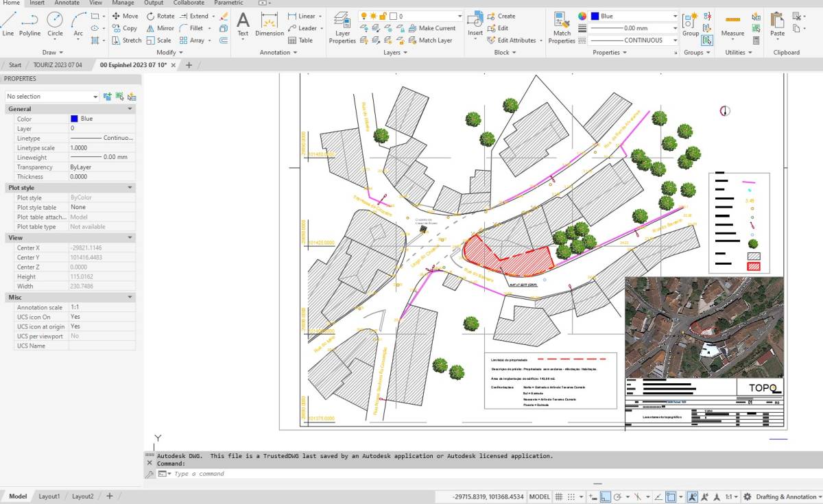Open the lineweight dropdown showing 0.00 mm
The height and width of the screenshot is (504, 823).
tap(634, 28)
